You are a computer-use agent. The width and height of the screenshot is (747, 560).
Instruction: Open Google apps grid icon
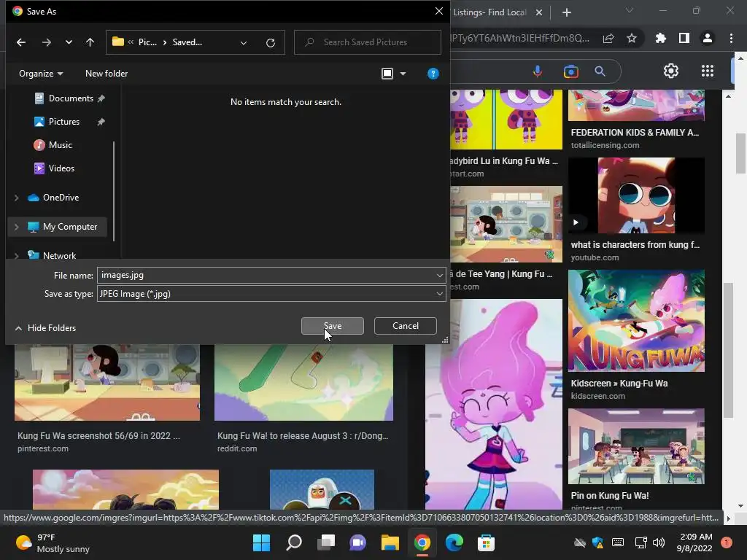[x=708, y=71]
